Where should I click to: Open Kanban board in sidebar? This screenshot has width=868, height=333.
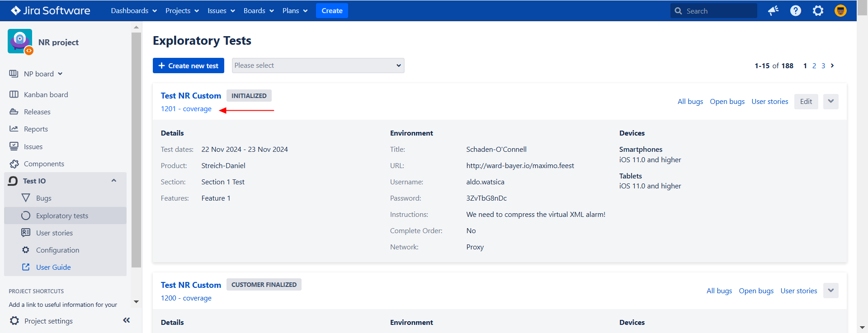[46, 94]
